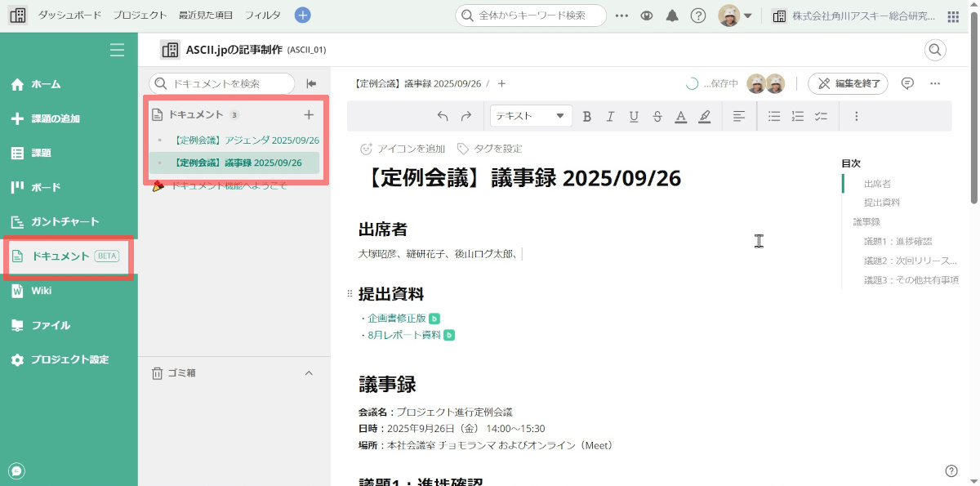Open more toolbar options vertical dots
The width and height of the screenshot is (980, 486).
tap(856, 116)
